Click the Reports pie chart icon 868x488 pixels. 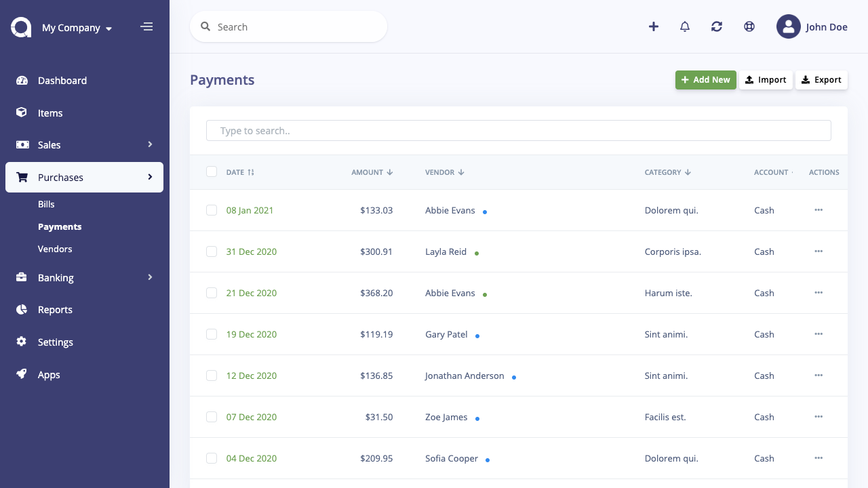point(22,309)
